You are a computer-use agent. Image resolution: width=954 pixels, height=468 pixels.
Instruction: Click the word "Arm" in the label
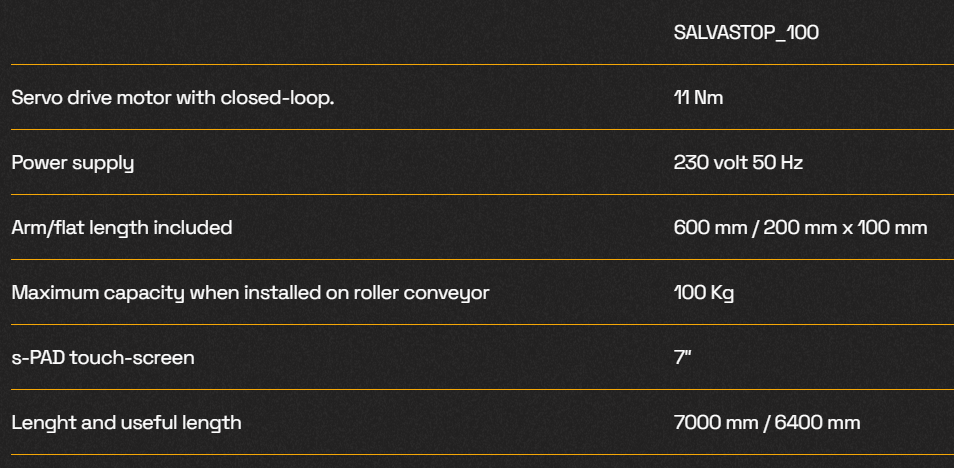click(28, 228)
